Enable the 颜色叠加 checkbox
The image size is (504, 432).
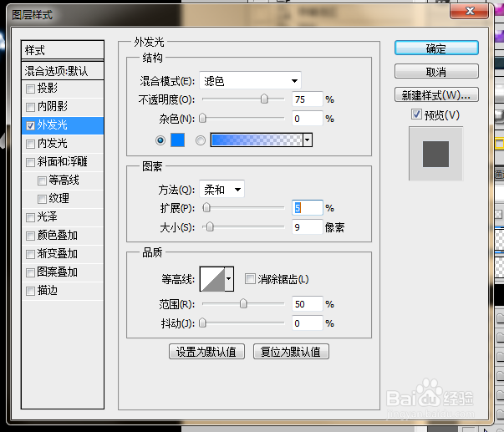point(30,236)
